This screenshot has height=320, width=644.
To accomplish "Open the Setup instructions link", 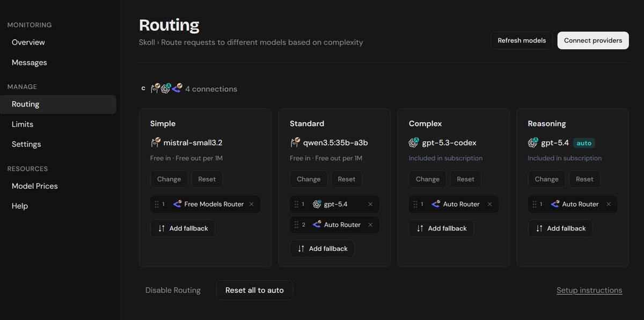I will point(589,290).
